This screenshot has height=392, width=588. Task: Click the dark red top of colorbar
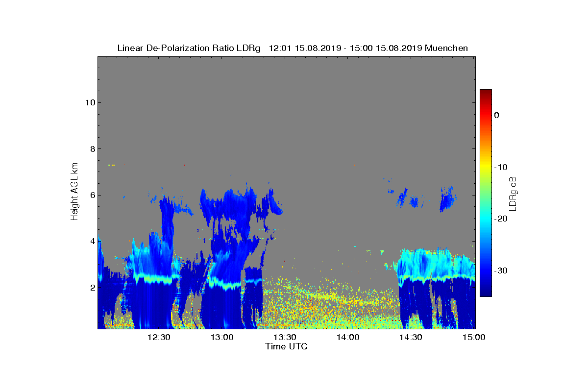click(486, 92)
